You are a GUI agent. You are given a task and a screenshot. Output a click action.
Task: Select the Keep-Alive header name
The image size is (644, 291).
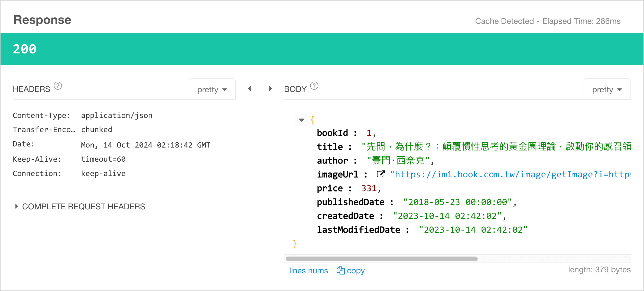click(37, 159)
